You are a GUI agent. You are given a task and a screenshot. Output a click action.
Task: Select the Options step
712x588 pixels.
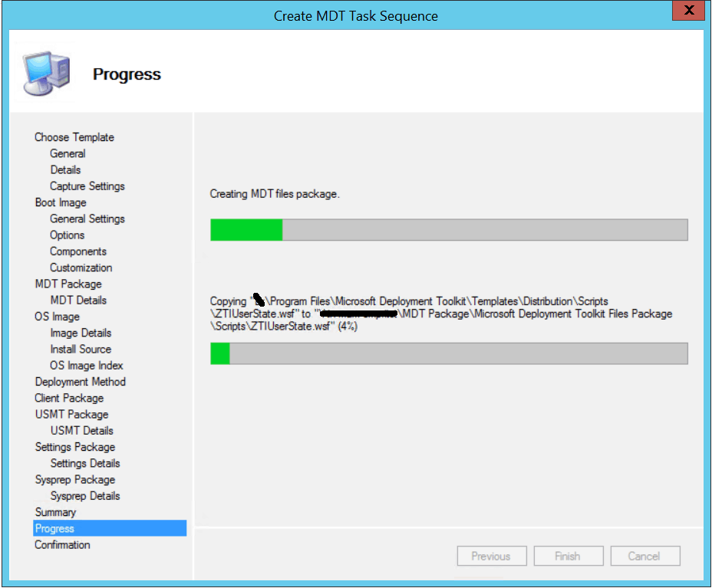tap(68, 235)
